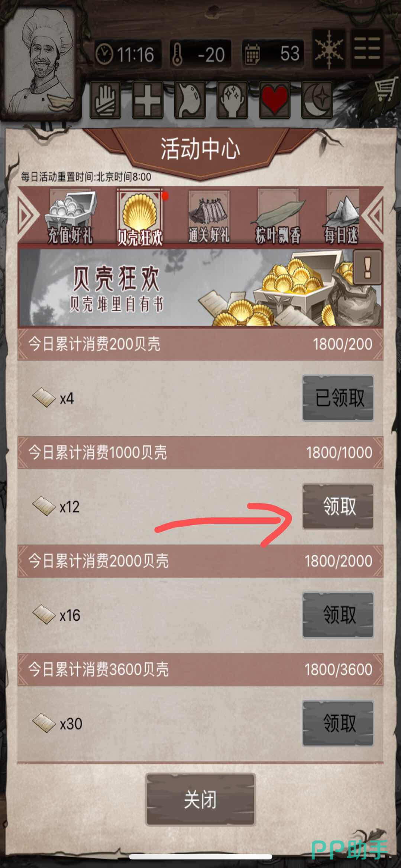
Task: Select the 贝壳狂欢 shell tab
Action: [x=140, y=217]
